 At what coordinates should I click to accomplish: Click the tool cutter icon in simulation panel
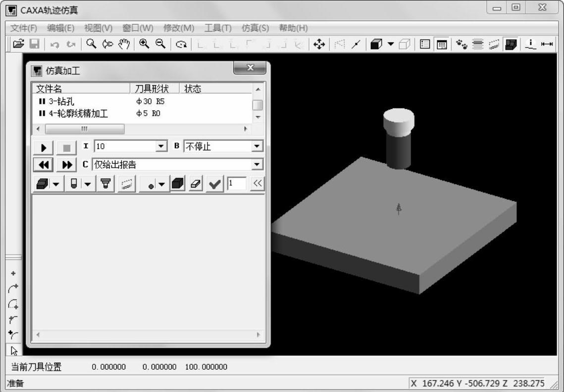tap(74, 184)
